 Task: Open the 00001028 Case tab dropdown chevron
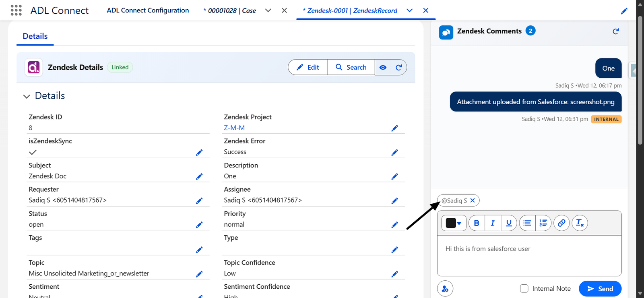[268, 10]
